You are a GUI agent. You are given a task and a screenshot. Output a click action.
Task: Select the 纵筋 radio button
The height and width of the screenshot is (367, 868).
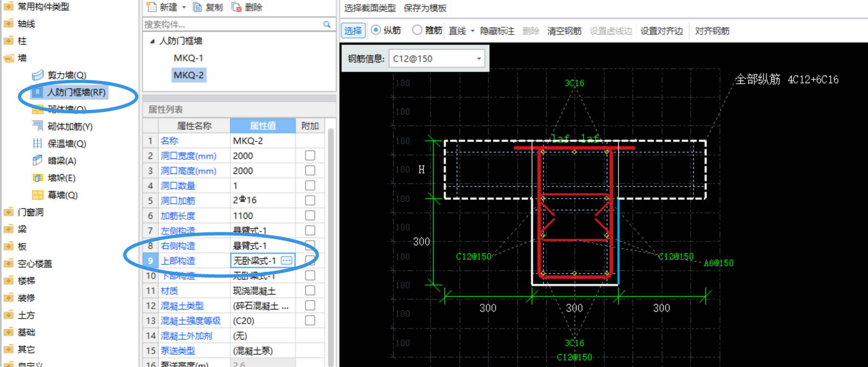pos(376,30)
